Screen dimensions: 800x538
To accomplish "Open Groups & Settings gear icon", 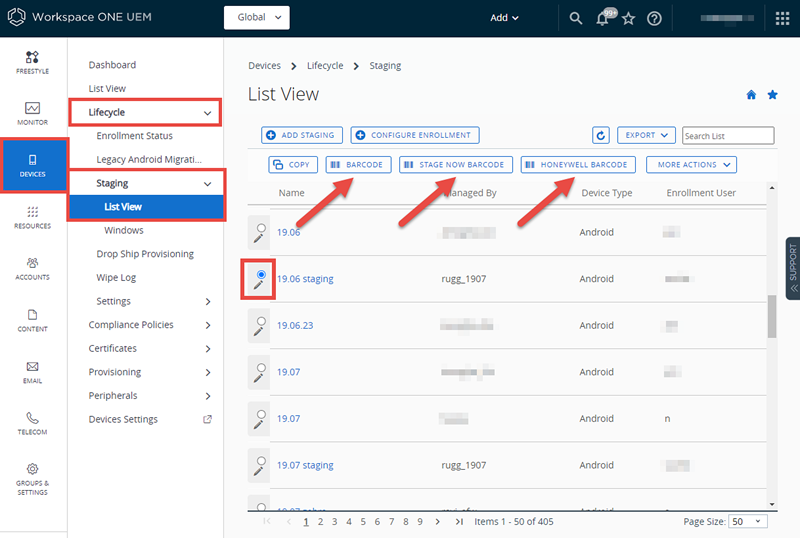I will pos(32,469).
